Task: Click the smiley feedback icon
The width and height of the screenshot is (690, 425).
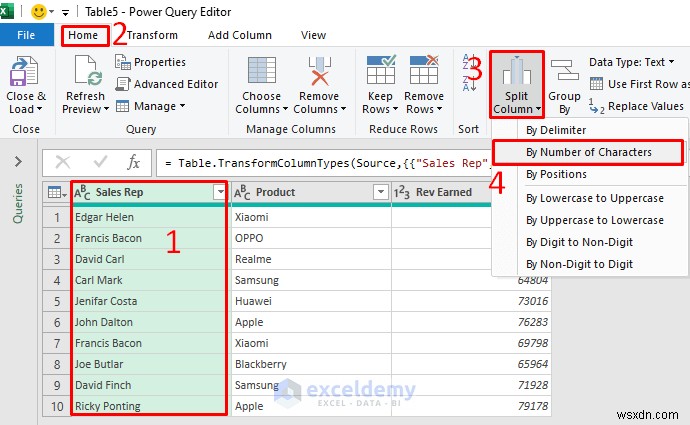Action: (39, 12)
